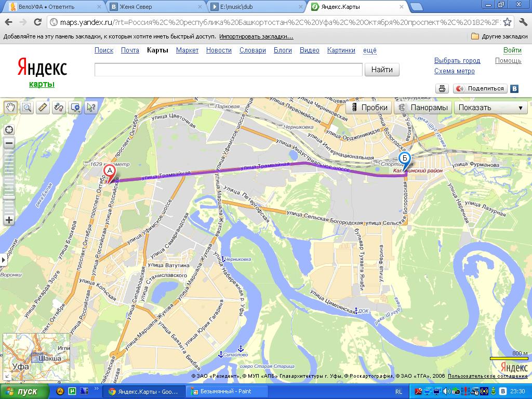Open the Почта service link
Viewport: 532px width, 399px height.
(130, 50)
